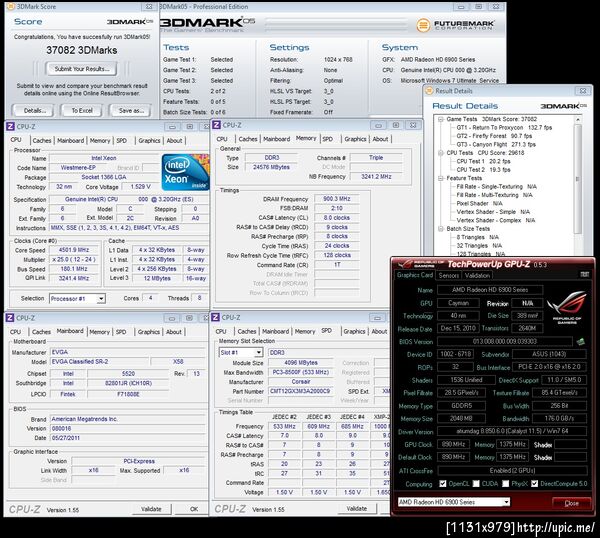Click the Core Voltage 1.529 V value

(x=140, y=187)
